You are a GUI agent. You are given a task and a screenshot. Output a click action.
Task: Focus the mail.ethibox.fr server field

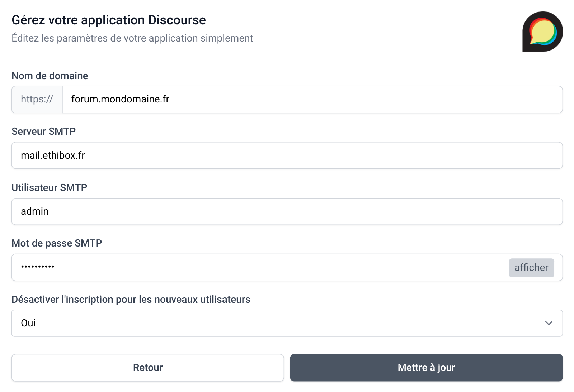(x=53, y=156)
